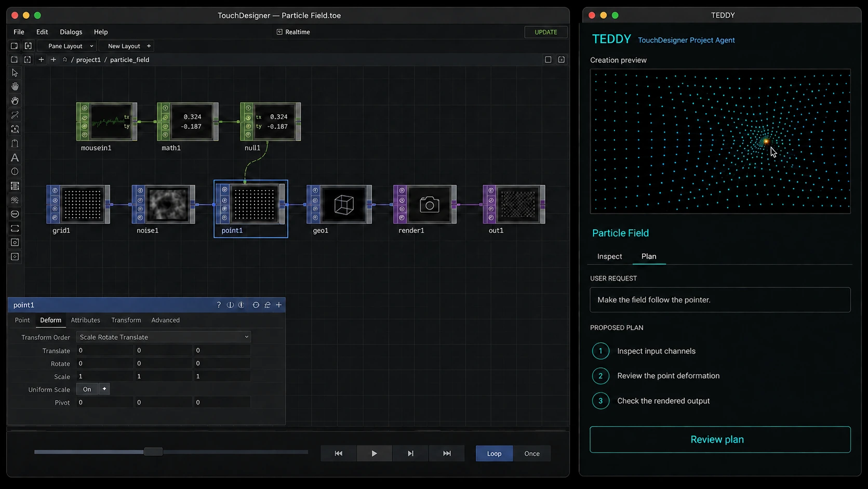The width and height of the screenshot is (868, 489).
Task: Step forward one frame
Action: (410, 454)
